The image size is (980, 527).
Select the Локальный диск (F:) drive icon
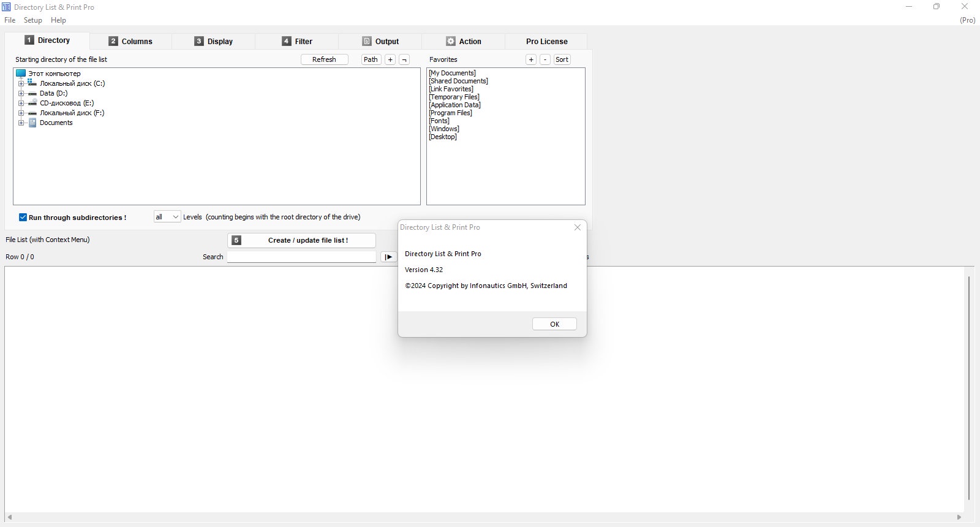click(x=32, y=113)
